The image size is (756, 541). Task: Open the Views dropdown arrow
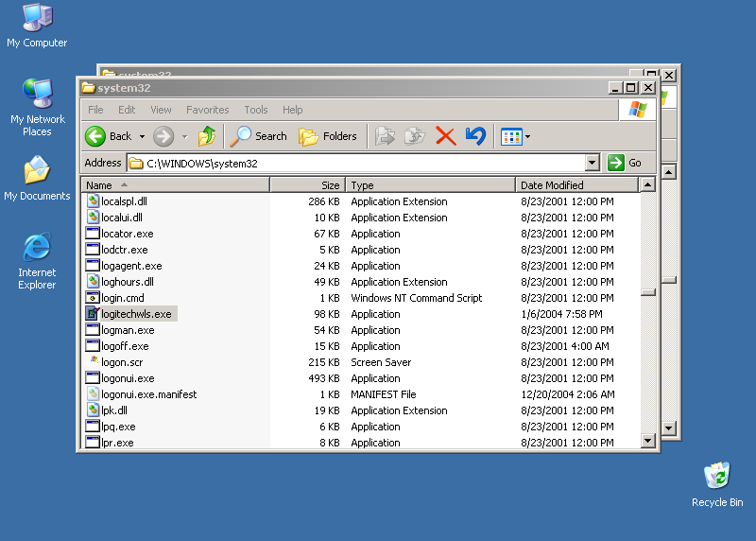[x=528, y=136]
